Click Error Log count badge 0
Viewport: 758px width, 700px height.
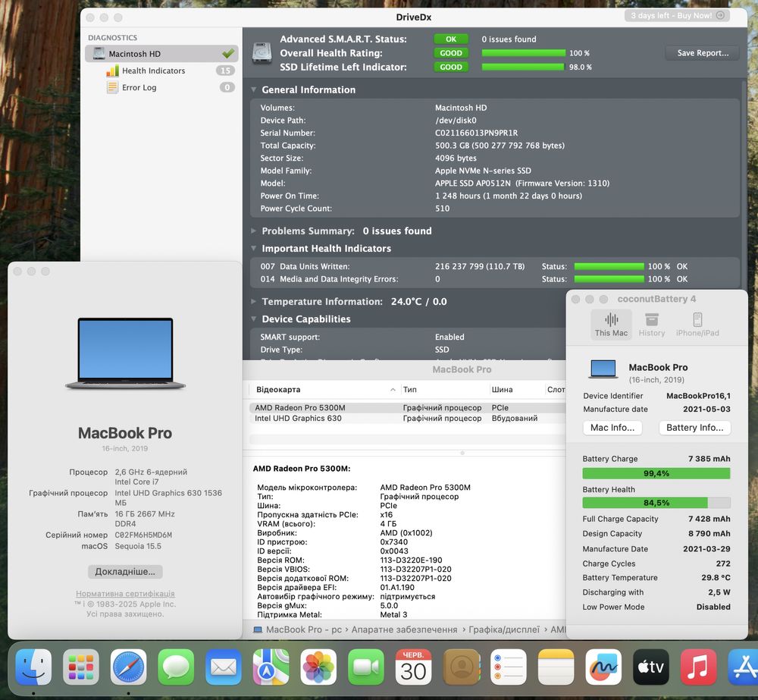coord(227,87)
